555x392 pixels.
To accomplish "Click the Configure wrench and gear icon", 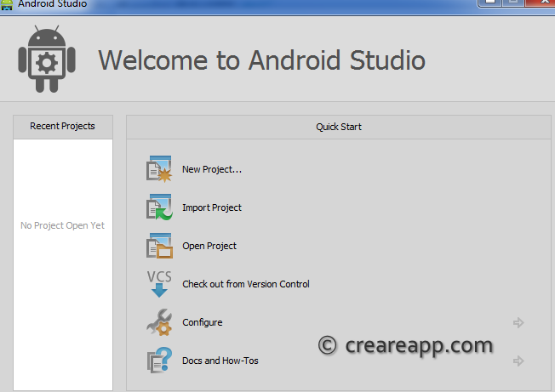I will tap(159, 322).
